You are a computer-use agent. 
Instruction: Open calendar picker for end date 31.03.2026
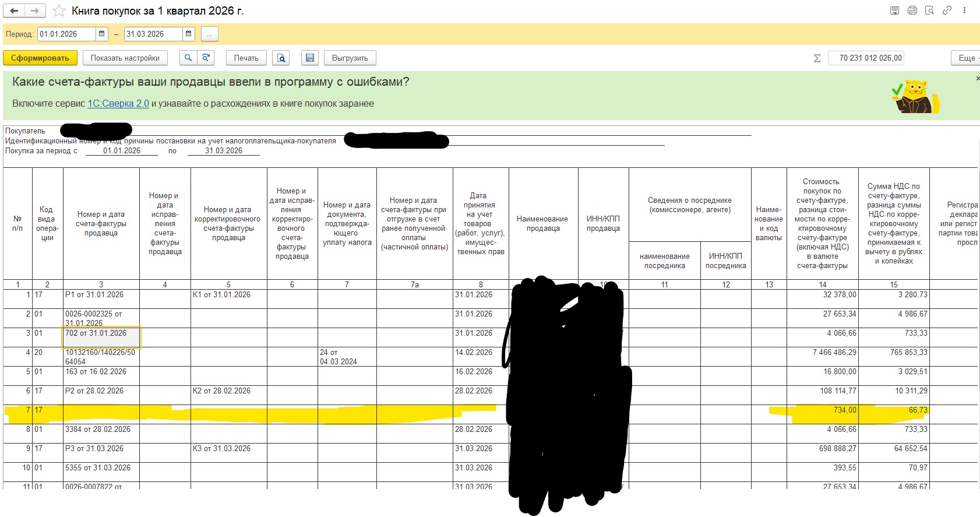[189, 34]
